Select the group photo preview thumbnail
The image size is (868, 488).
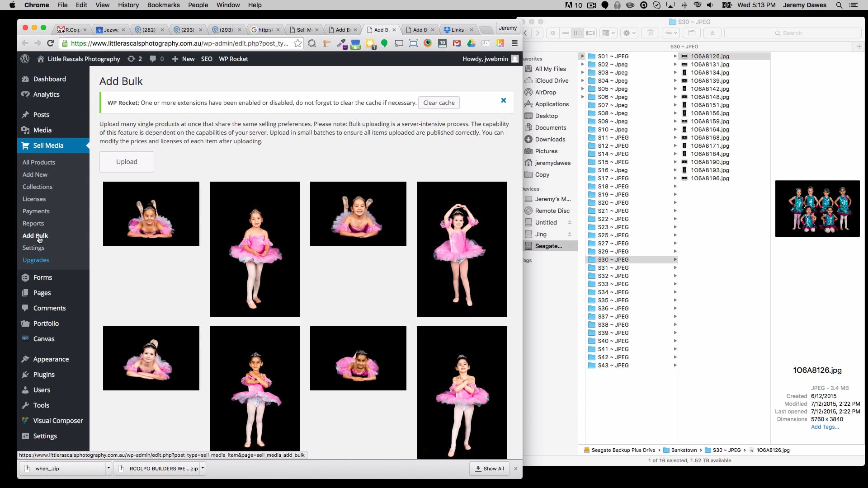tap(817, 208)
